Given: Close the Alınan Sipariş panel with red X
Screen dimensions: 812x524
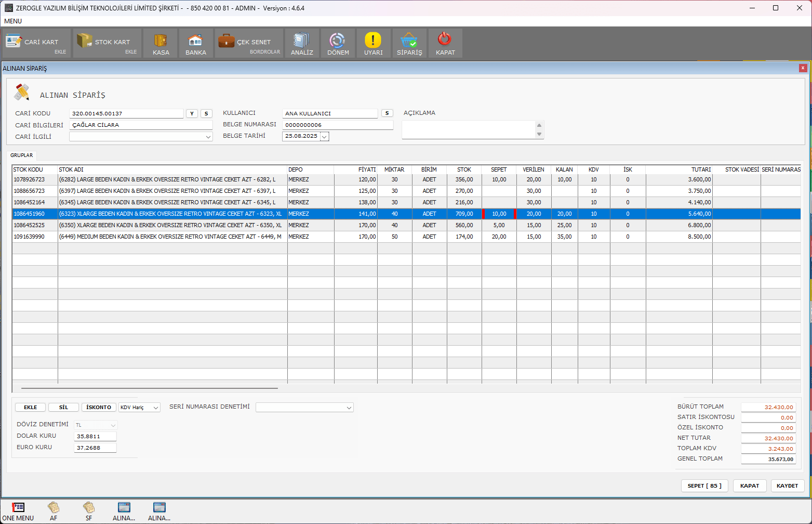Looking at the screenshot, I should pos(803,68).
